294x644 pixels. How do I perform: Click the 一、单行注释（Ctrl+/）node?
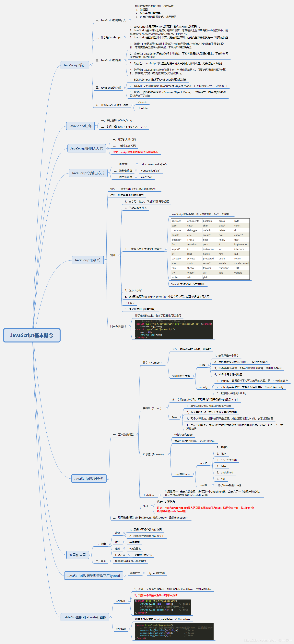pos(117,120)
